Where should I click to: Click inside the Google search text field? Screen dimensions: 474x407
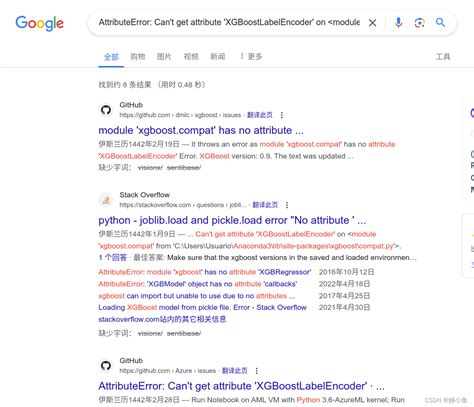coord(229,22)
